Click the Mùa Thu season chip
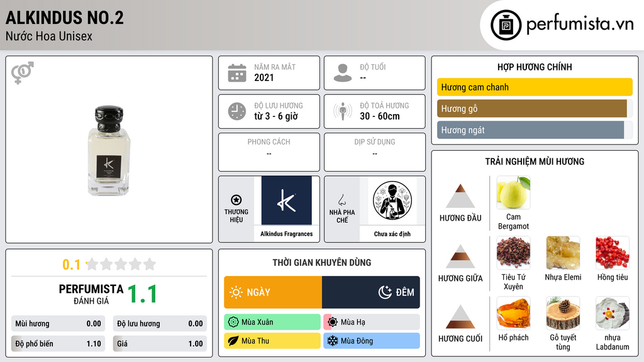The image size is (644, 362). pos(272,341)
